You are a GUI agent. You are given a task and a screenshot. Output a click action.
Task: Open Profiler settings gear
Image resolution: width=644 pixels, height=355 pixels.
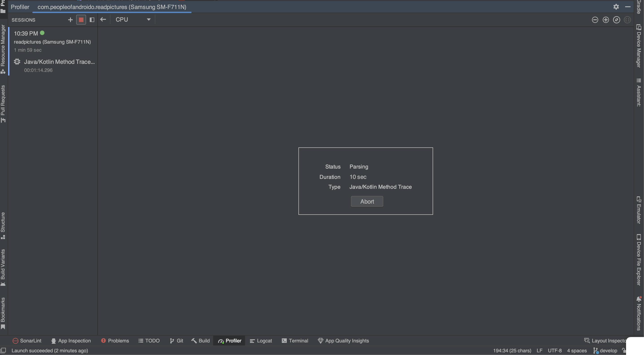(x=616, y=7)
